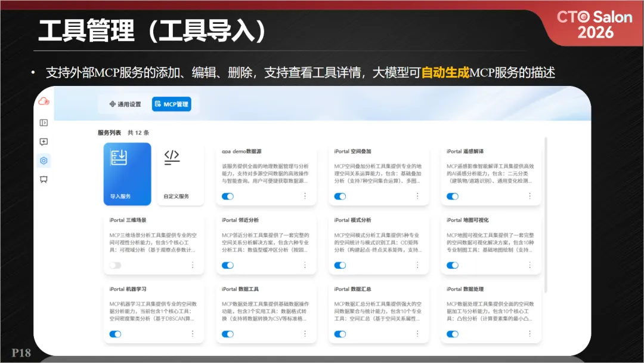The image size is (644, 363).
Task: Open three-dot menu of iPortal 数据工具
Action: tap(305, 333)
